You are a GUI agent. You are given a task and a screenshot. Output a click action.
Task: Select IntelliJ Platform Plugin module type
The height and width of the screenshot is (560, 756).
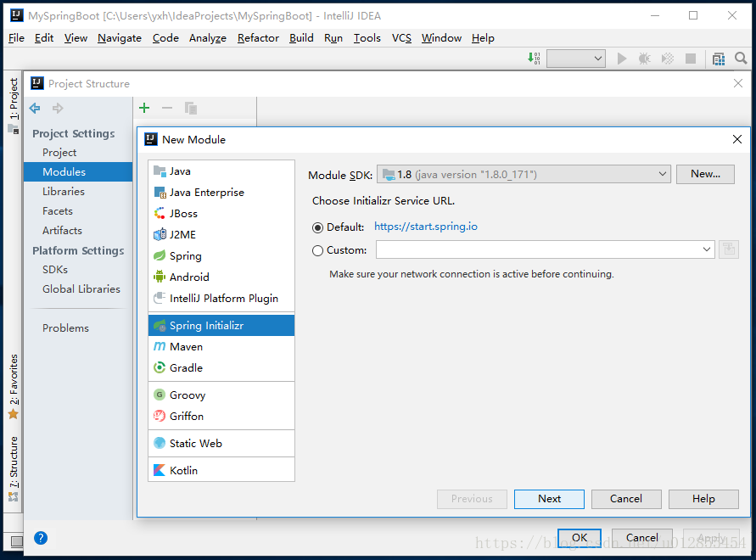tap(221, 299)
